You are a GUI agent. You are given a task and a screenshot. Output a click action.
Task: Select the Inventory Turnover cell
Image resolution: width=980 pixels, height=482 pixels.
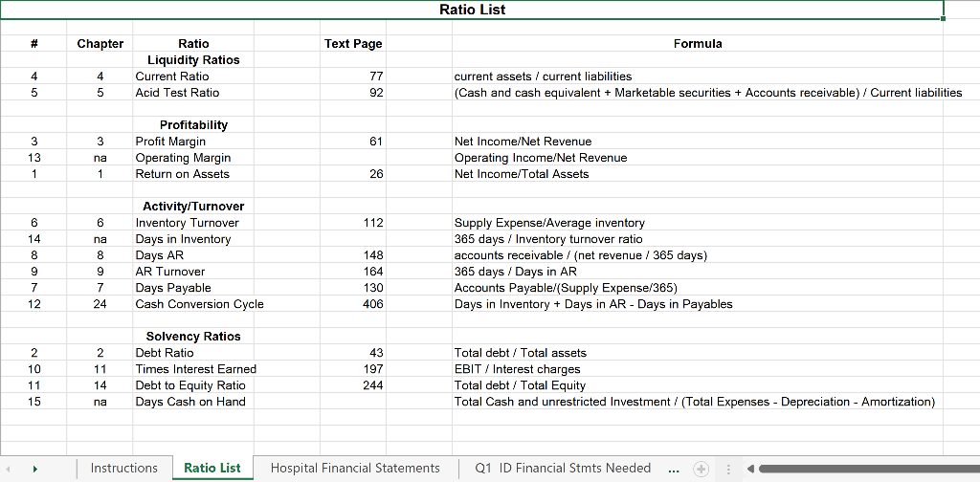pyautogui.click(x=193, y=222)
